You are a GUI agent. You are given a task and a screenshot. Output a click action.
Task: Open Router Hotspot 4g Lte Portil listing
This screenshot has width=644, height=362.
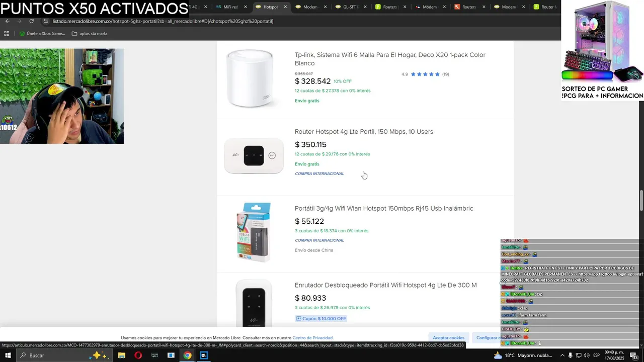[x=364, y=132]
